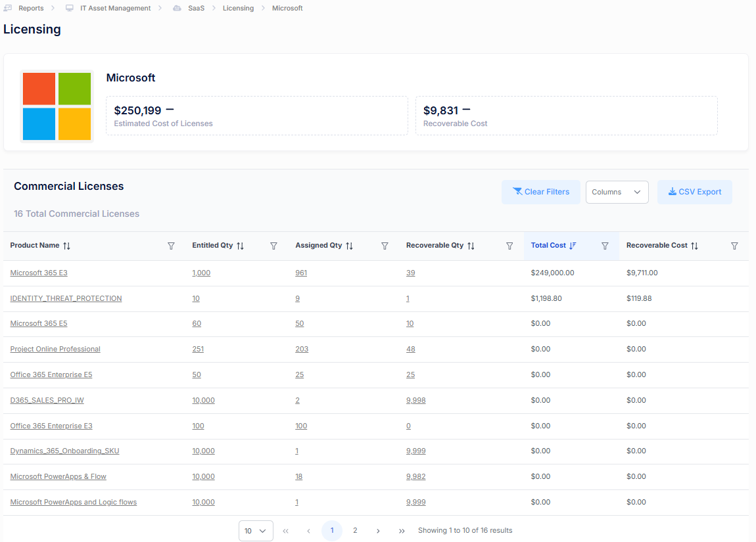Export table with CSV Export button
The height and width of the screenshot is (542, 756).
[695, 192]
